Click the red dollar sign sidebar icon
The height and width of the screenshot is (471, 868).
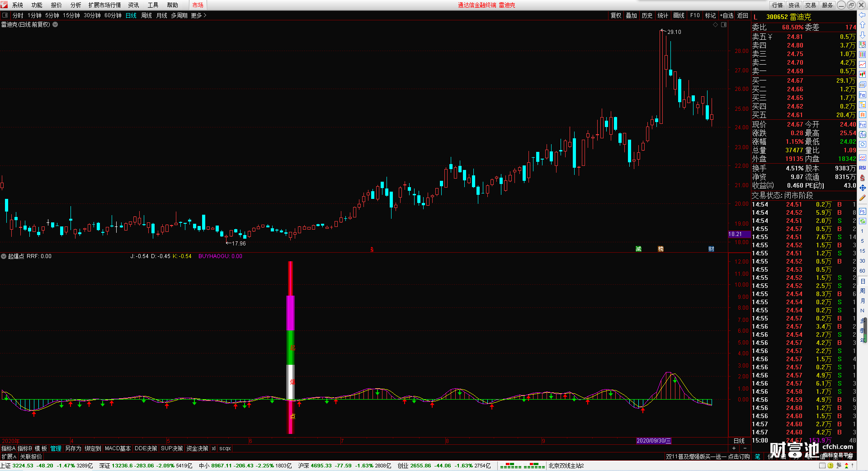[862, 178]
